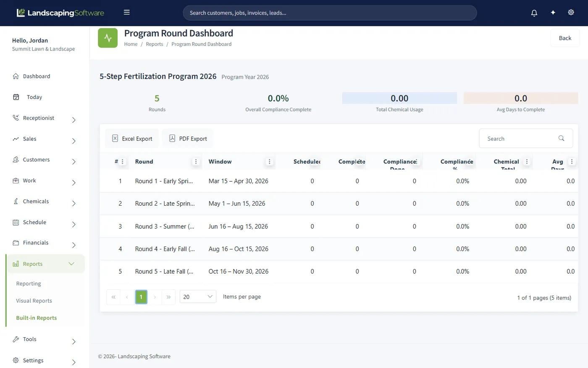Click the notification bell icon
Screen dimensions: 588x368
pyautogui.click(x=534, y=13)
